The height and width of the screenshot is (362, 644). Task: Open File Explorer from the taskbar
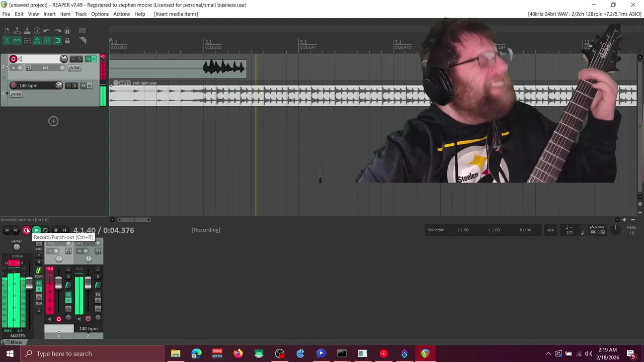(176, 353)
